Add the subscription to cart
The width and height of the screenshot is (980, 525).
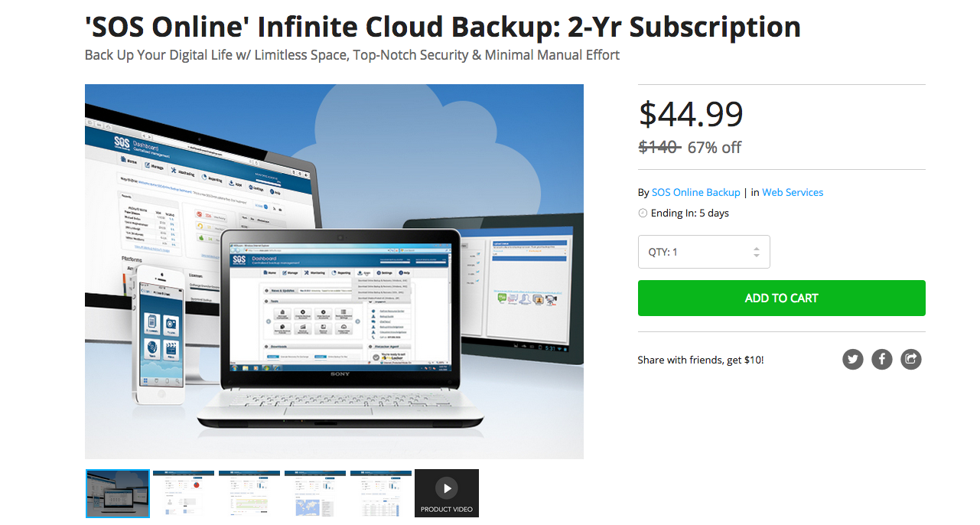pos(781,298)
